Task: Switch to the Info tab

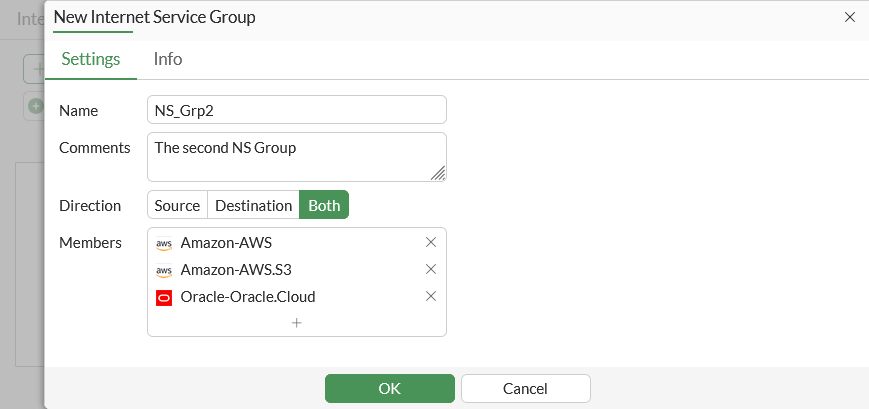Action: [x=168, y=59]
